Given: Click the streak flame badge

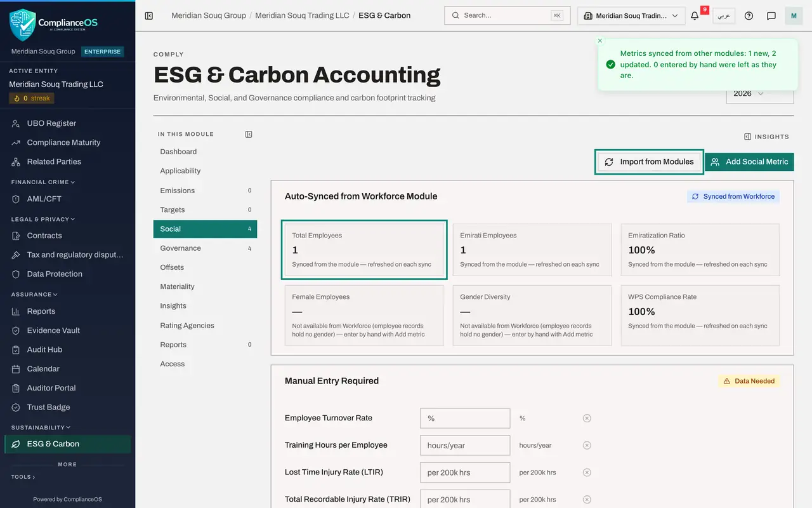Looking at the screenshot, I should pos(32,98).
